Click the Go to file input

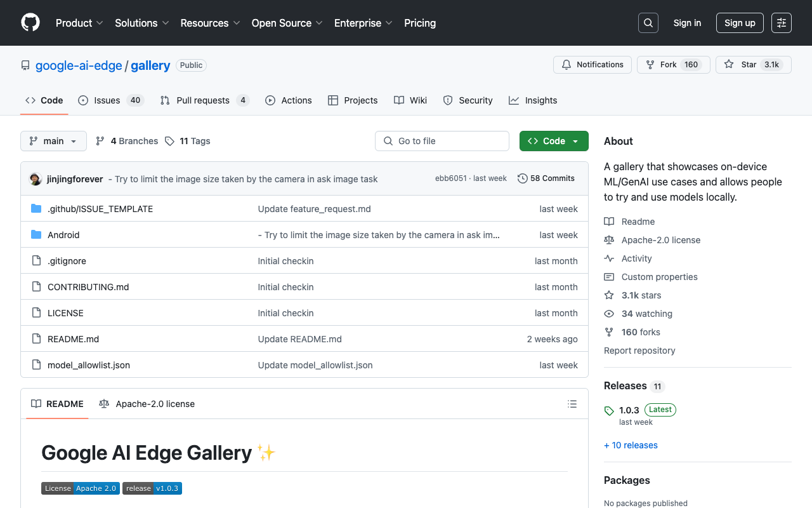(442, 141)
